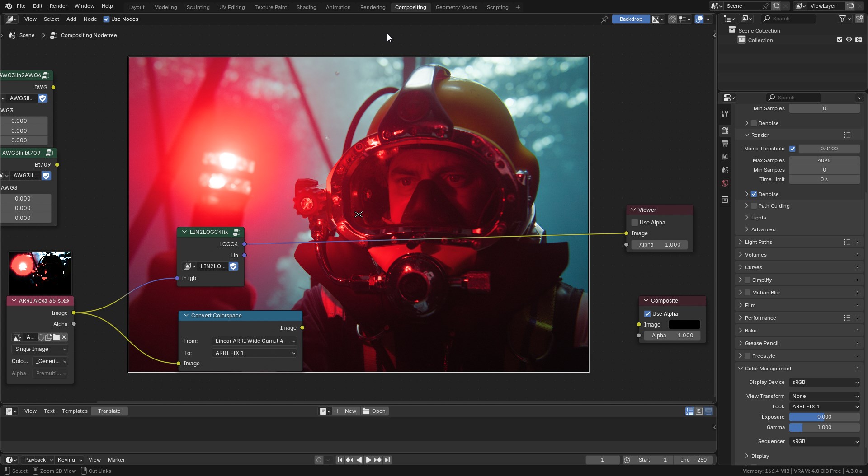
Task: Open the To colorspace dropdown
Action: (254, 353)
